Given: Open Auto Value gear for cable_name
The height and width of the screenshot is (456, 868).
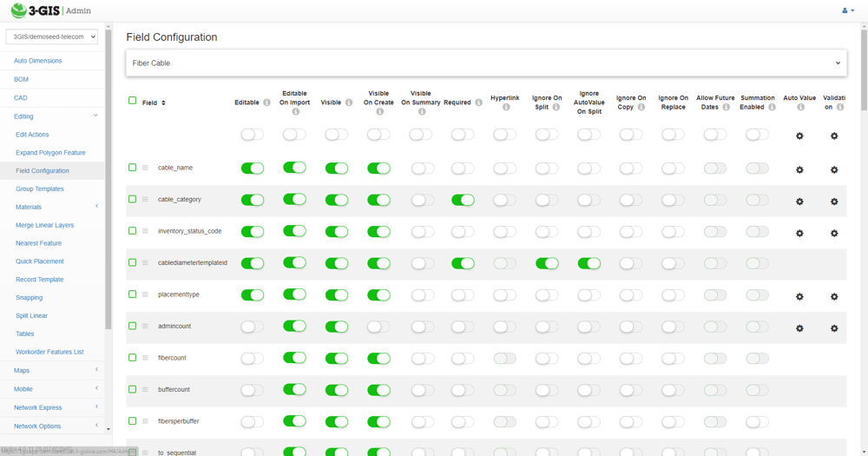Looking at the screenshot, I should [x=799, y=170].
